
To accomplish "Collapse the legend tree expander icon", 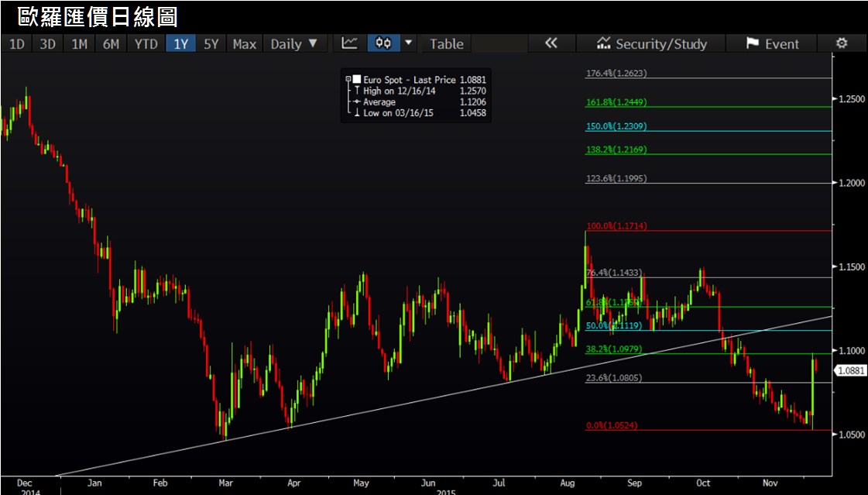I will 348,80.
